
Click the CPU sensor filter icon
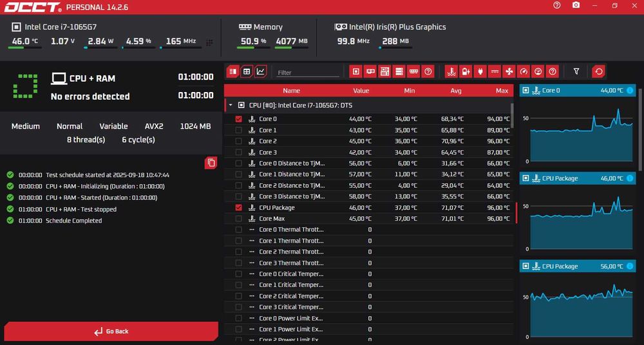(x=355, y=71)
